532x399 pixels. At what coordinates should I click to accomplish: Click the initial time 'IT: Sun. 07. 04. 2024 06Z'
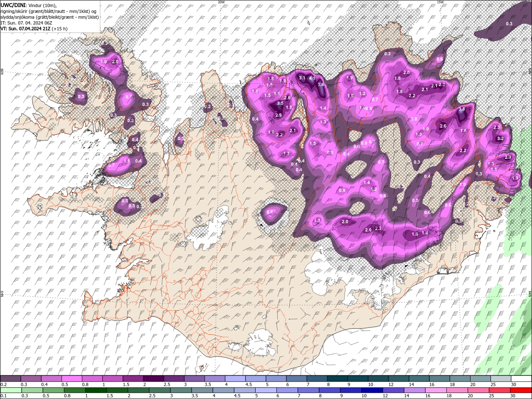(27, 22)
